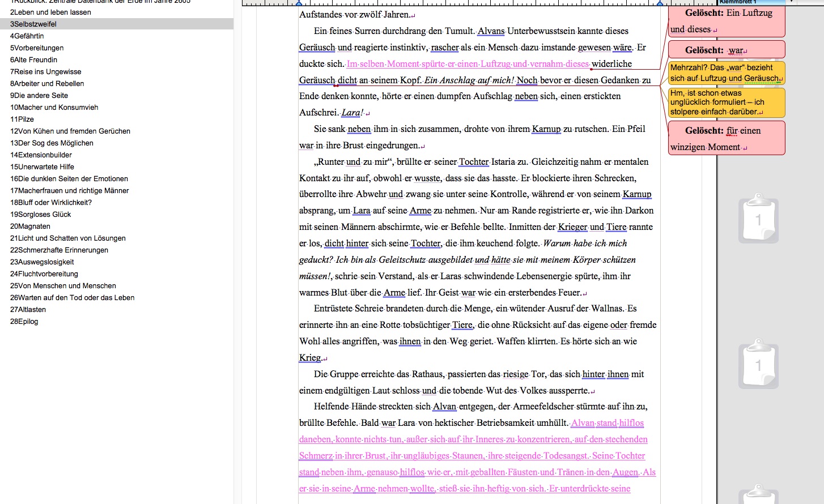Click inserted text 'Alvan stand hilflos'
Image resolution: width=824 pixels, height=504 pixels.
pyautogui.click(x=608, y=423)
